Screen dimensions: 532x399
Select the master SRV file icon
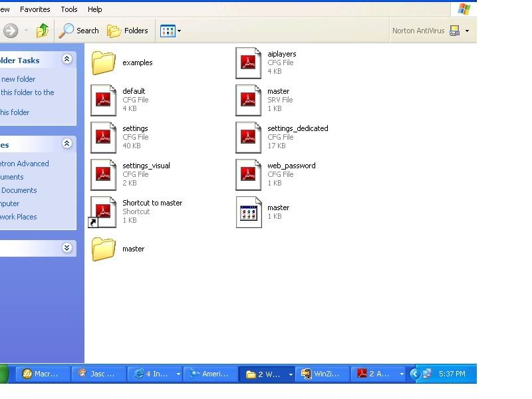coord(249,100)
